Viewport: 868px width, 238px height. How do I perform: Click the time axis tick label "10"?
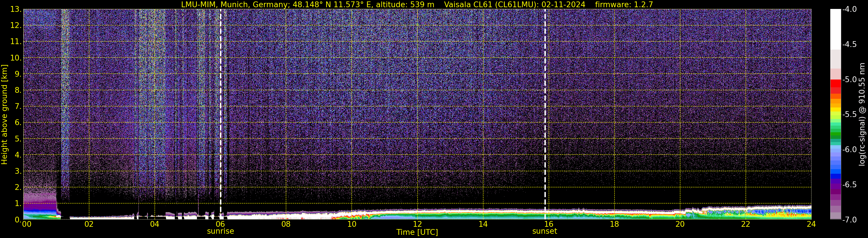coord(352,224)
